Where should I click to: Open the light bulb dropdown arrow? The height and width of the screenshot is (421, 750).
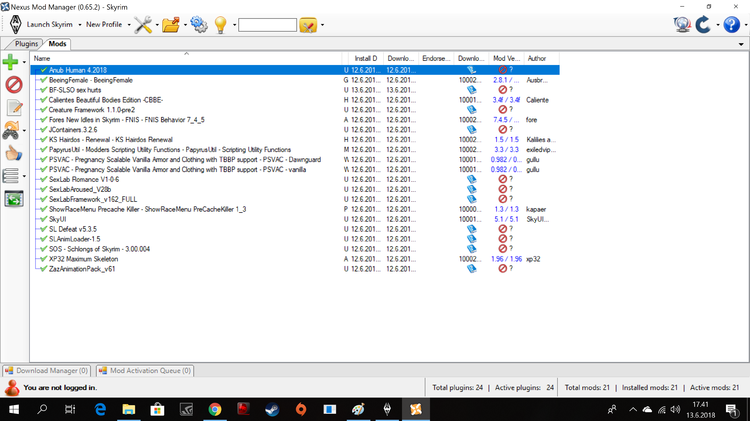[x=234, y=25]
